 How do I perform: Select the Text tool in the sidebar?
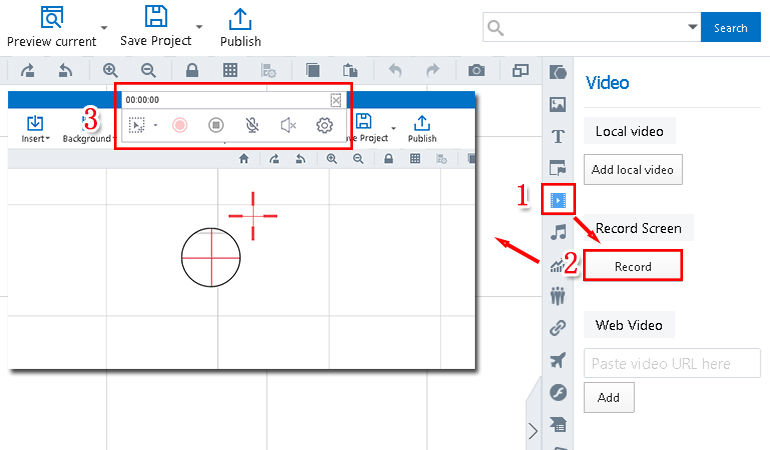[x=558, y=136]
